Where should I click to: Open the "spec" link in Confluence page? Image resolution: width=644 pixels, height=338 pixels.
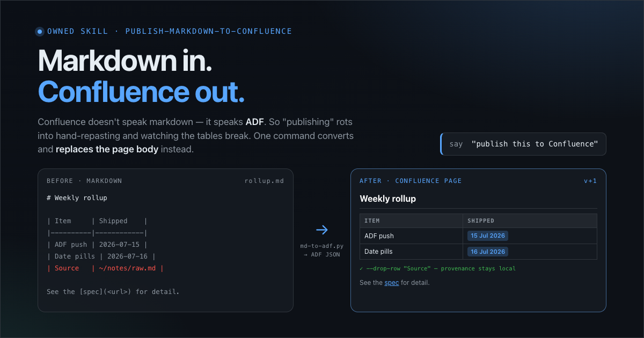pyautogui.click(x=392, y=282)
